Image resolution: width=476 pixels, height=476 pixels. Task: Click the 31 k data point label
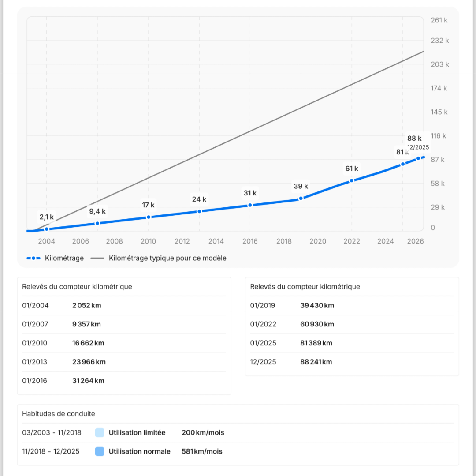pyautogui.click(x=250, y=193)
